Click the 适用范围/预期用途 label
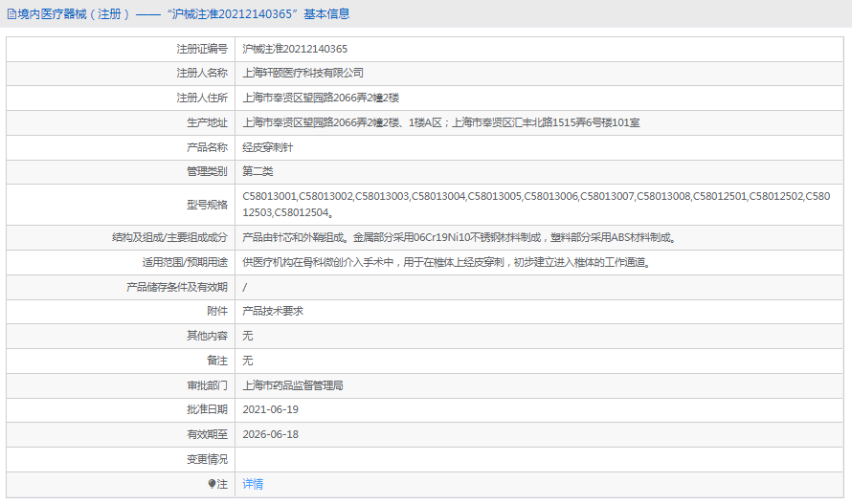The height and width of the screenshot is (504, 852). click(x=186, y=262)
